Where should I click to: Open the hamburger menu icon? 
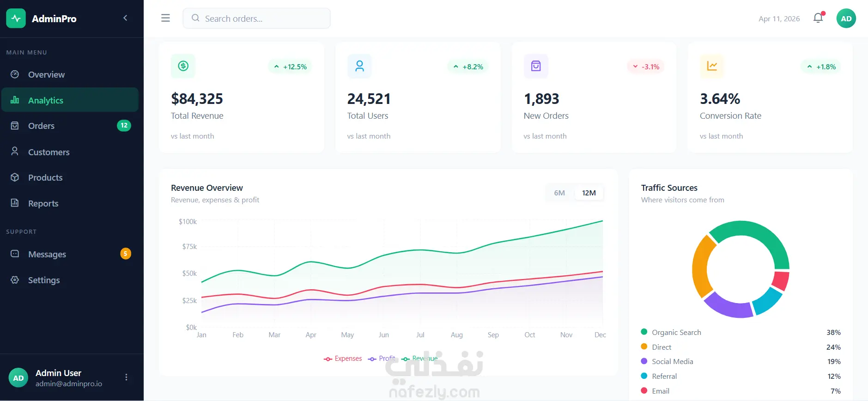tap(165, 18)
